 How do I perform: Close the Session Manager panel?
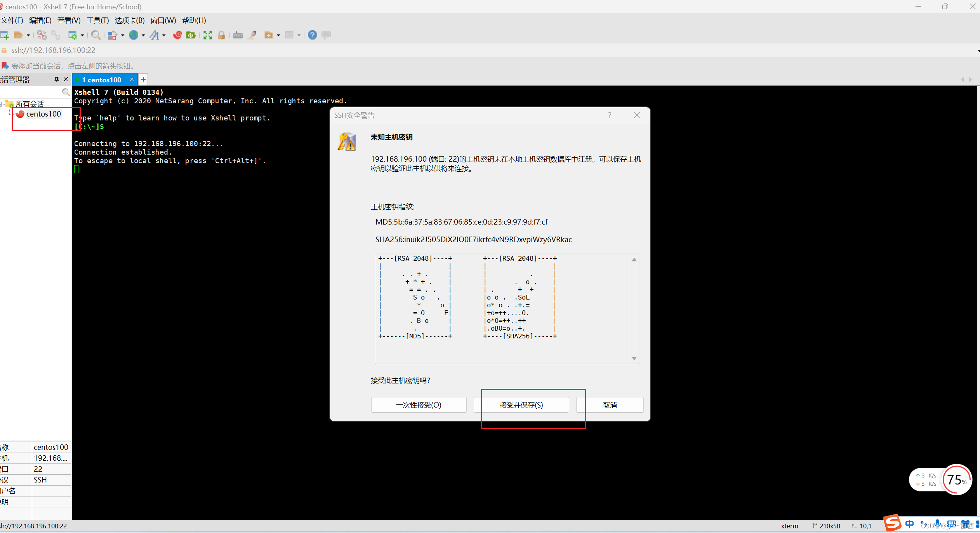pos(66,79)
